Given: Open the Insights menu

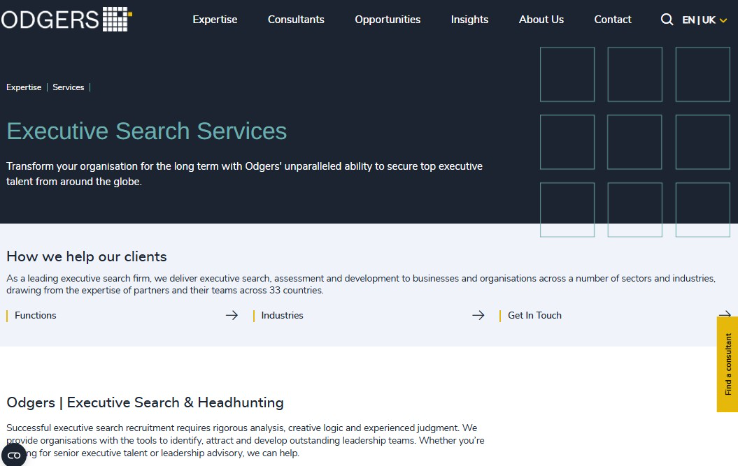Looking at the screenshot, I should [x=469, y=19].
